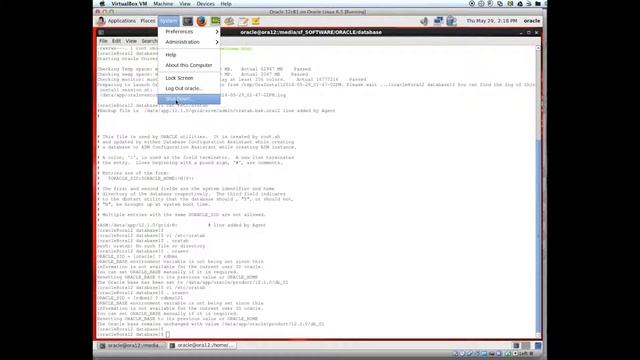The width and height of the screenshot is (640, 360).
Task: Click the panel launcher left of notepad
Action: 229,21
